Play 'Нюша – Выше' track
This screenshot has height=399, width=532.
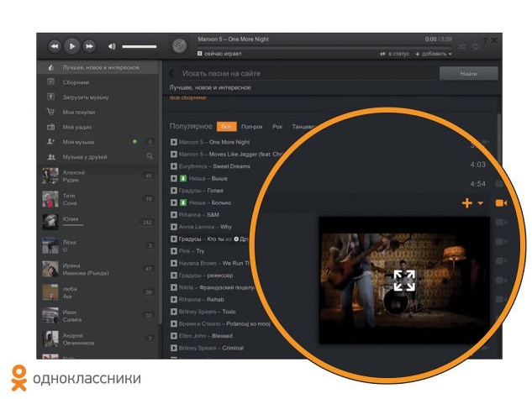click(x=174, y=178)
